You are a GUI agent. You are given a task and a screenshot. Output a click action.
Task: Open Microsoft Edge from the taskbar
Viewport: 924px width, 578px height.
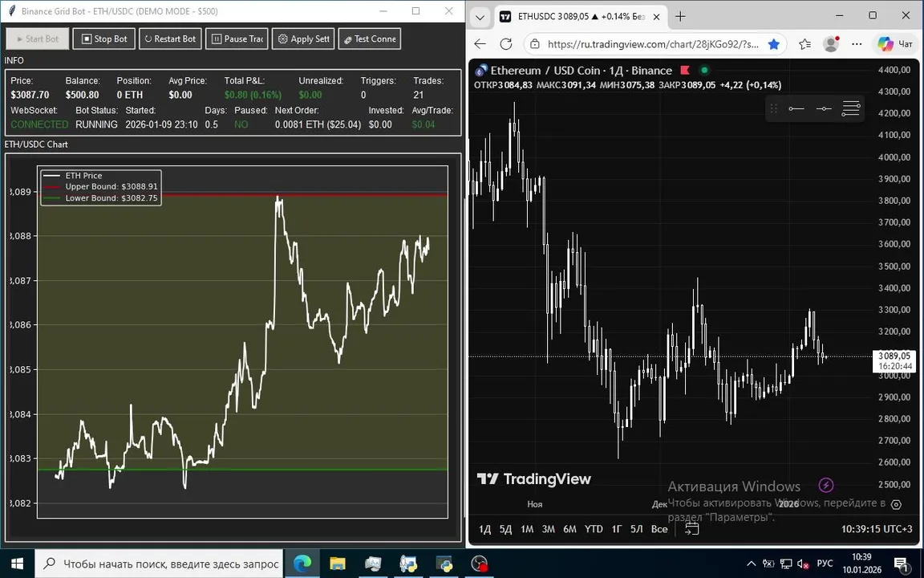click(x=302, y=564)
